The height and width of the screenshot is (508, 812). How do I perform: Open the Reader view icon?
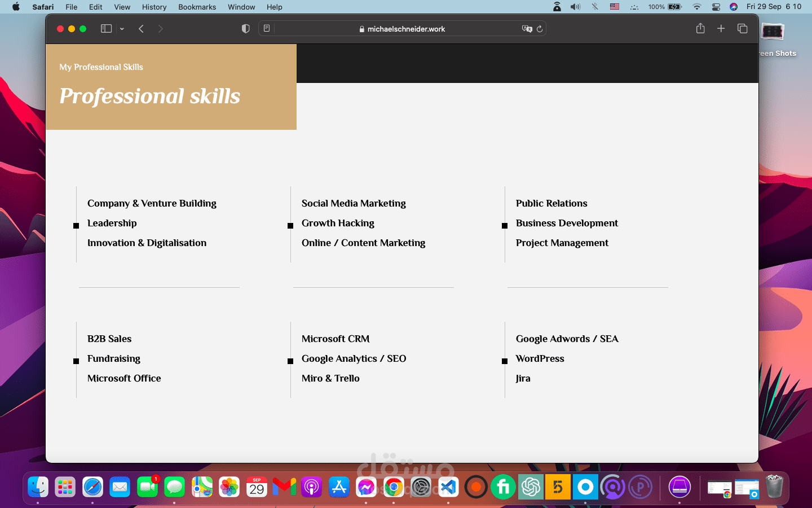[x=267, y=29]
